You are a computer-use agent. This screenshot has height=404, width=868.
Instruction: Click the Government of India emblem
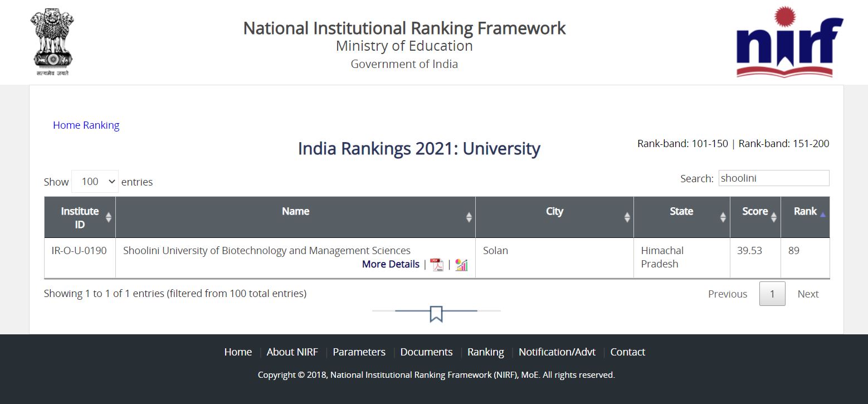52,42
